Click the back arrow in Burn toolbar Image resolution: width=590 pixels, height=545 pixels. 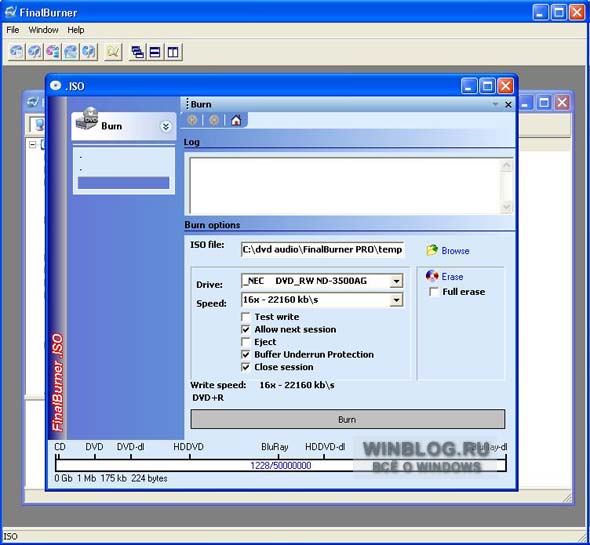(192, 120)
